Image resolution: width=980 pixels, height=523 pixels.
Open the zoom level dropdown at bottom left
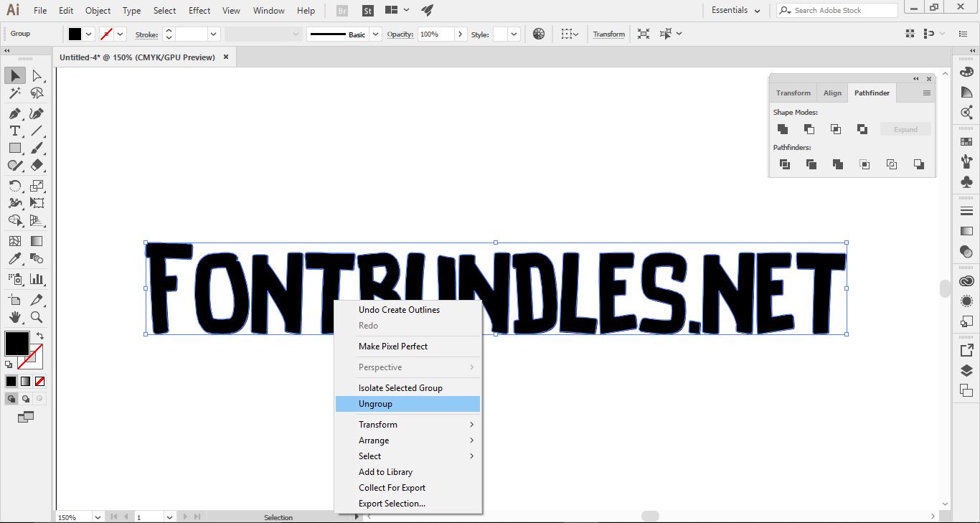(x=98, y=517)
